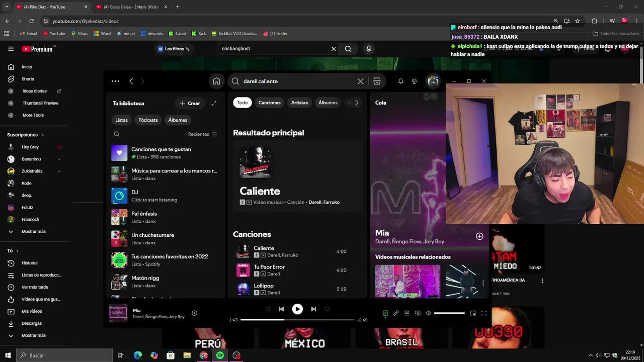Switch to Galee Galee browser tab
This screenshot has height=362, width=644.
tap(131, 7)
